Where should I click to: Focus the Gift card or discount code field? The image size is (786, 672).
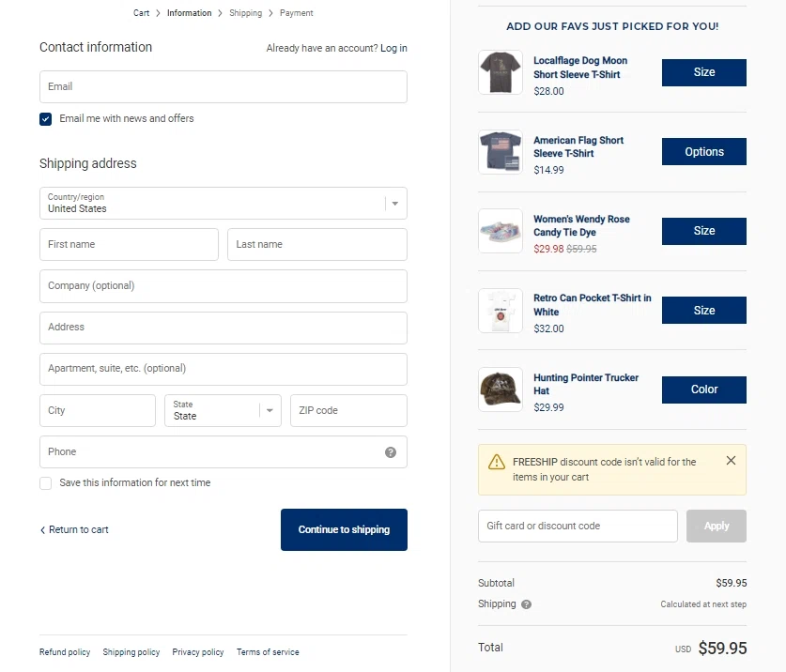[577, 527]
